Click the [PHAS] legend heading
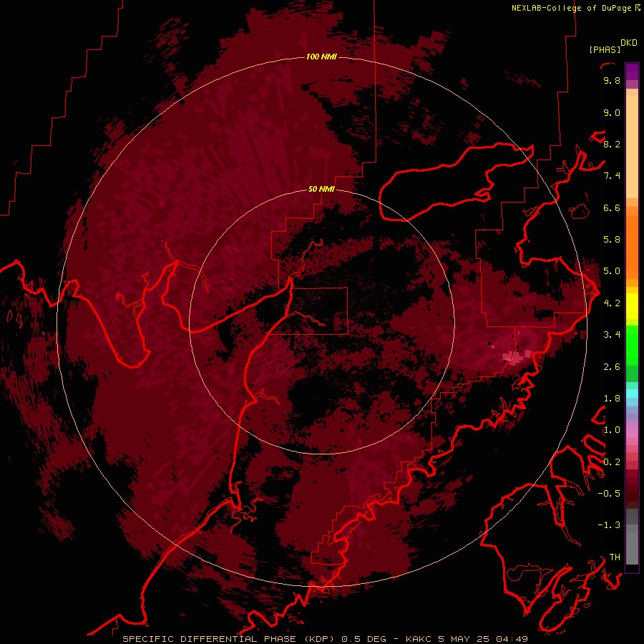Viewport: 644px width, 644px height. [x=605, y=50]
